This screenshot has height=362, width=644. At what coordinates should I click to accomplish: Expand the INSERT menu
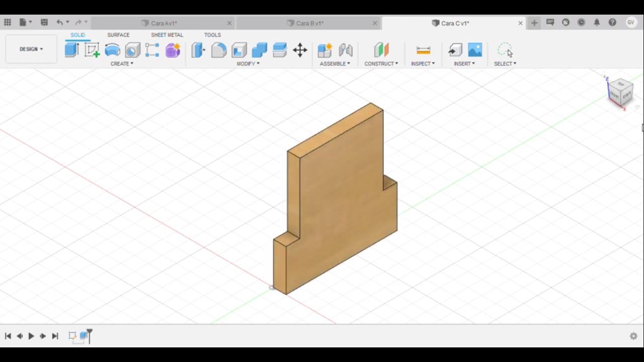pos(464,64)
